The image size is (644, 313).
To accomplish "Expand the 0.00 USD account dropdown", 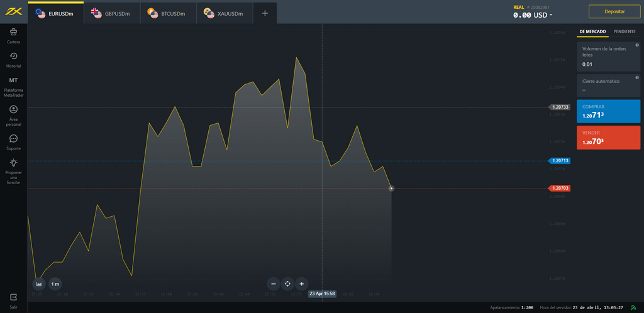I will (533, 15).
